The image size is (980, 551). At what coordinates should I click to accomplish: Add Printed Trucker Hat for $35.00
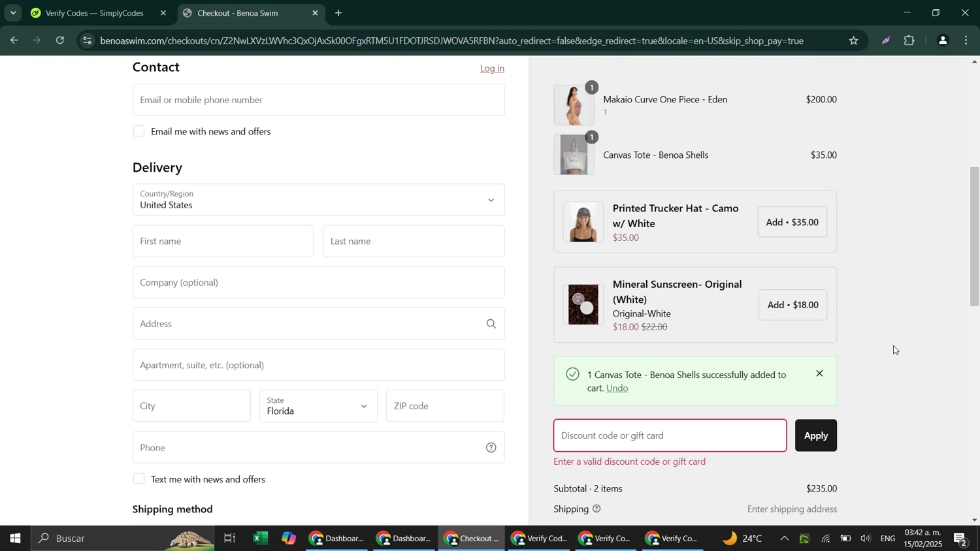(x=792, y=222)
